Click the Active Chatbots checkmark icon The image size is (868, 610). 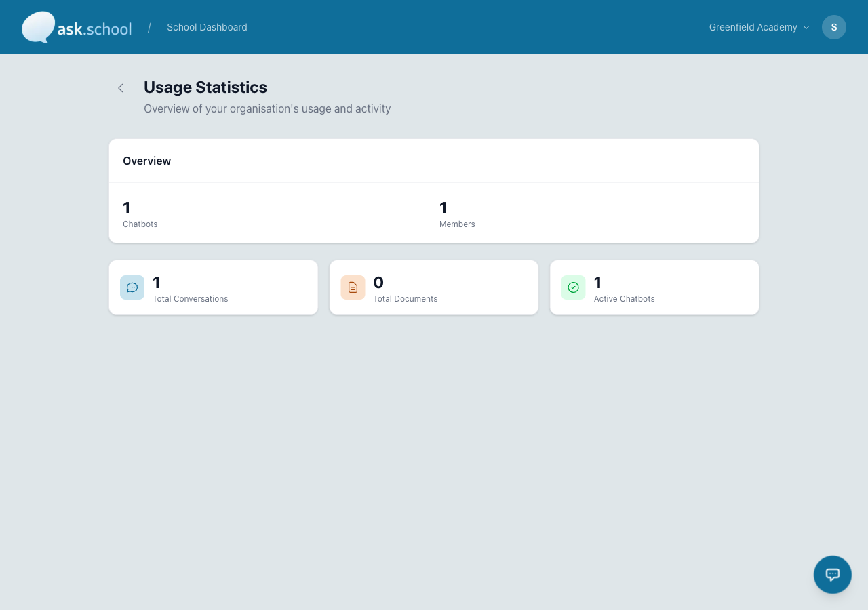[573, 287]
